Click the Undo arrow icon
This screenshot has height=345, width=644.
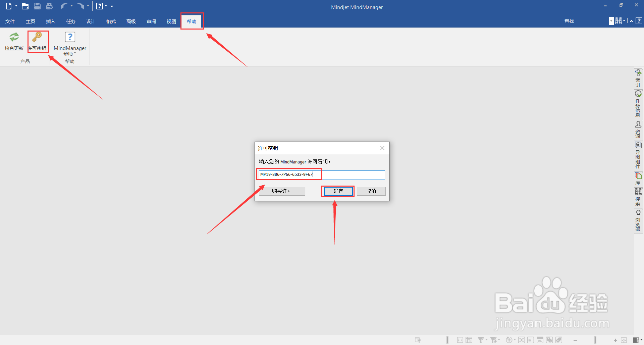click(64, 6)
